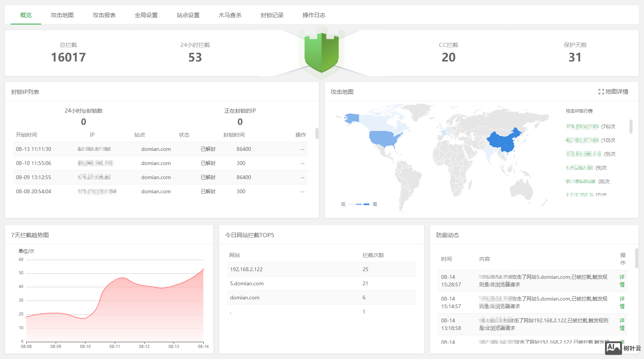The height and width of the screenshot is (359, 644).
Task: Open 详情 for the 15:28:57 defense entry
Action: (622, 281)
